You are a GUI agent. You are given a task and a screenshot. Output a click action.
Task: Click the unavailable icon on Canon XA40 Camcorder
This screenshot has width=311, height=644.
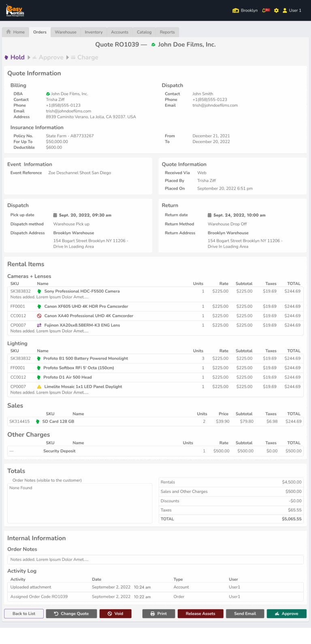coord(39,316)
